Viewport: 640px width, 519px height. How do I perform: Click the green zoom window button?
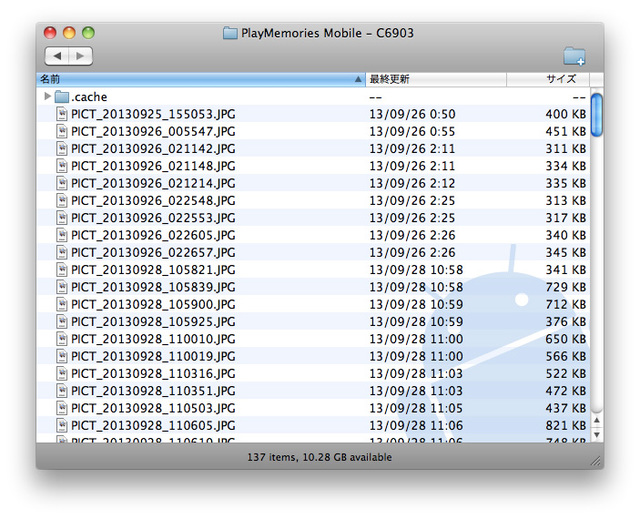88,33
